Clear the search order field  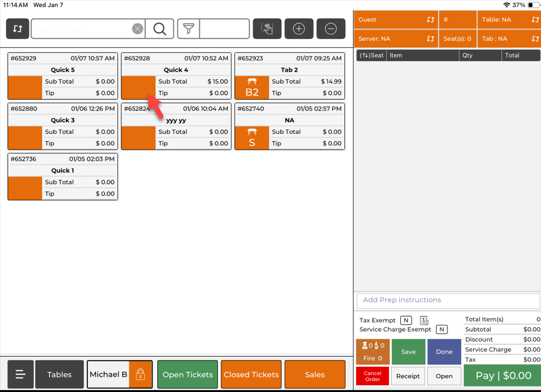tap(137, 29)
